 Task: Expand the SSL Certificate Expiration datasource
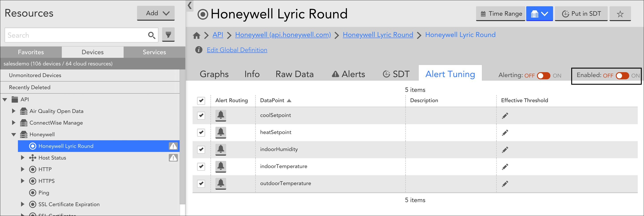point(22,204)
